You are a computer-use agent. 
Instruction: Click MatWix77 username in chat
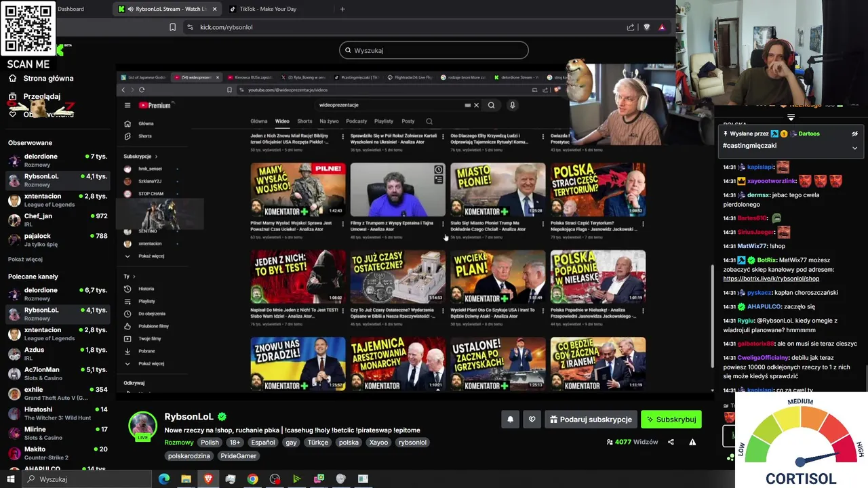coord(751,246)
